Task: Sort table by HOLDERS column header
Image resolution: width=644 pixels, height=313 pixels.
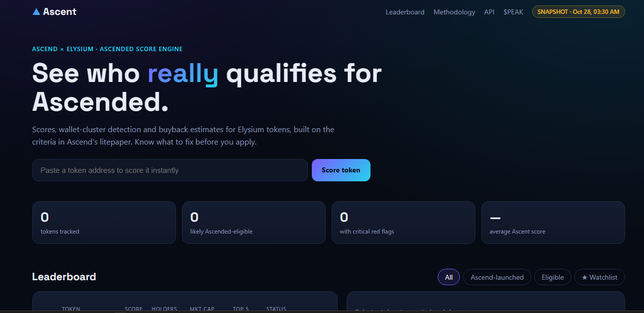Action: (164, 309)
